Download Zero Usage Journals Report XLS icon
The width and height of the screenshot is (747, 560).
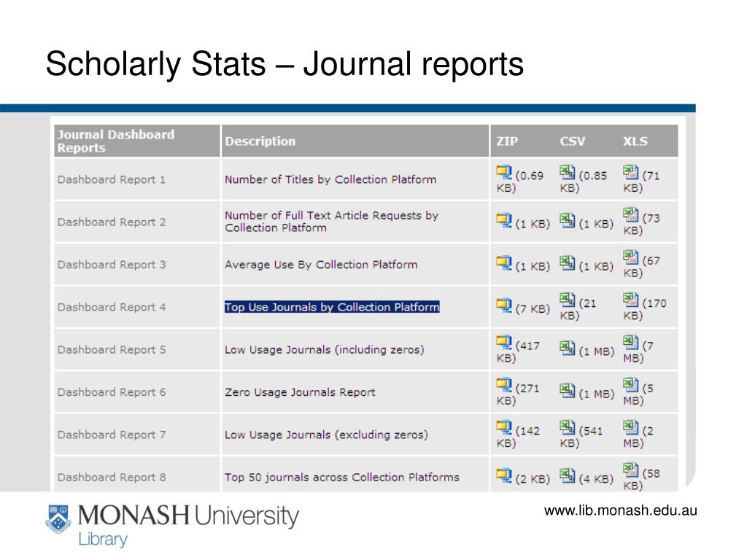point(631,385)
